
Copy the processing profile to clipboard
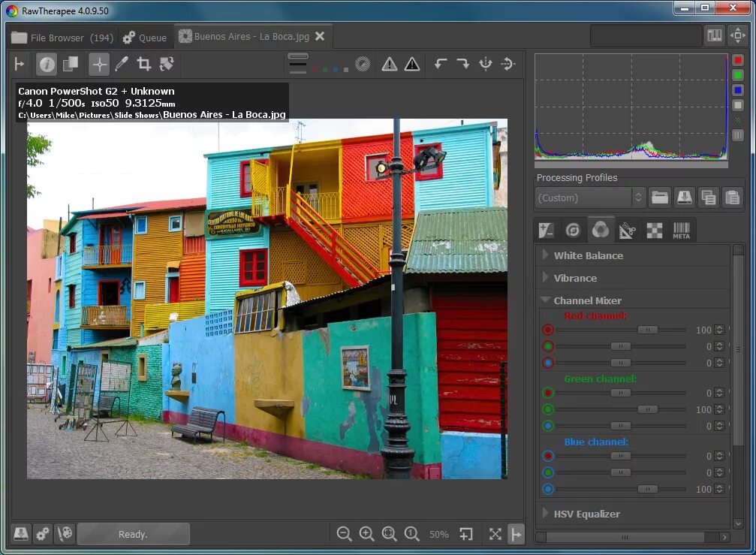707,198
